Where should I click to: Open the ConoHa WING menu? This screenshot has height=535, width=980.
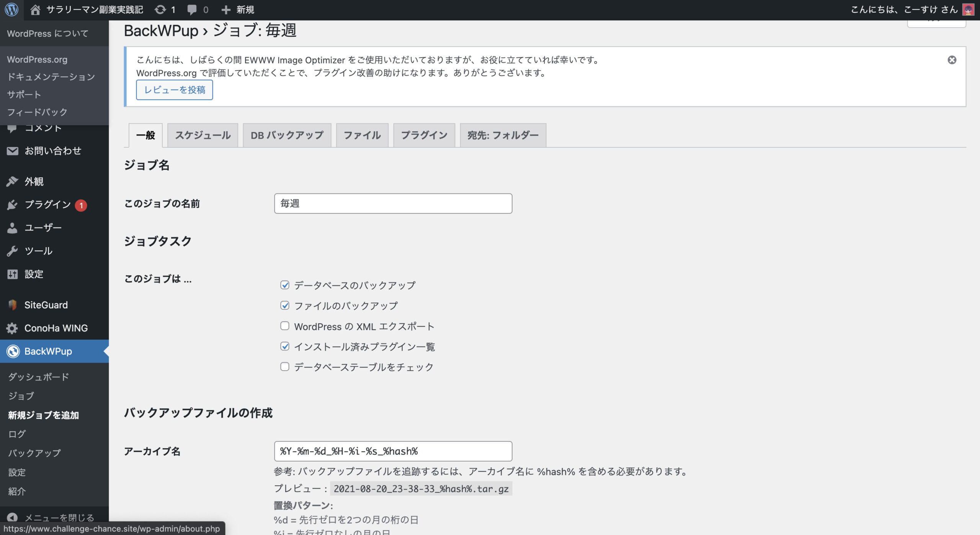(56, 328)
